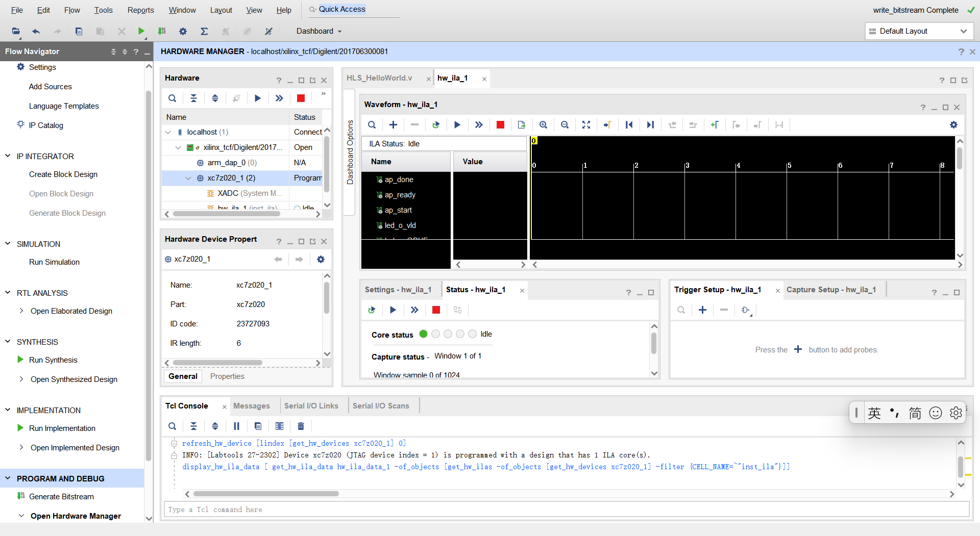Switch to Messages tab

[251, 406]
